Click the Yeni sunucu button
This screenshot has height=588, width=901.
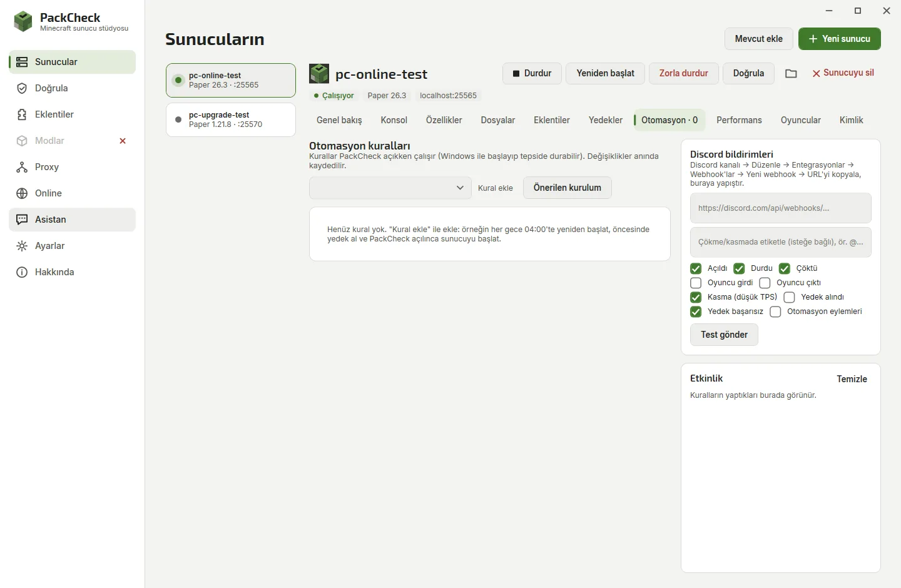click(840, 39)
